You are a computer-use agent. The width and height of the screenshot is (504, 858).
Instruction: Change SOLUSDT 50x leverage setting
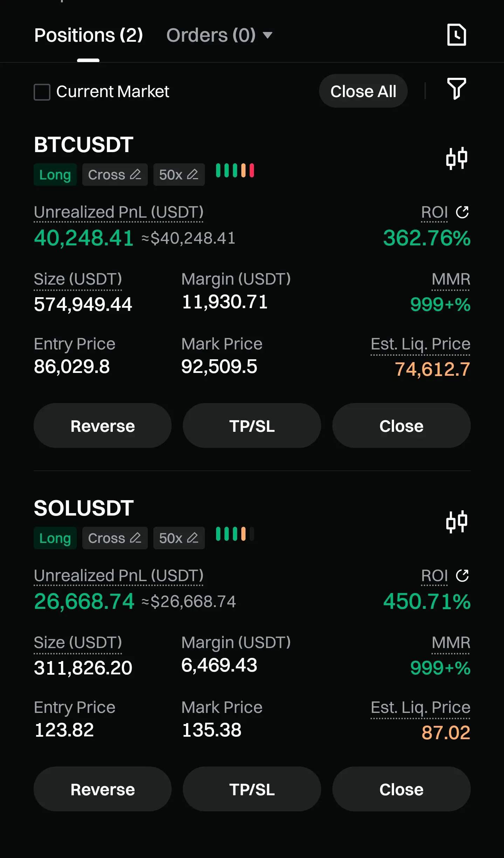coord(179,538)
